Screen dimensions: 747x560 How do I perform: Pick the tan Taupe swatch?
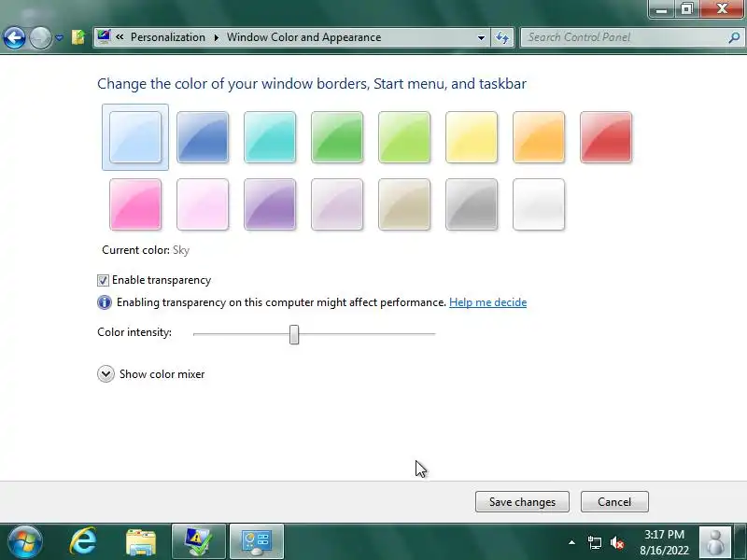pyautogui.click(x=404, y=204)
